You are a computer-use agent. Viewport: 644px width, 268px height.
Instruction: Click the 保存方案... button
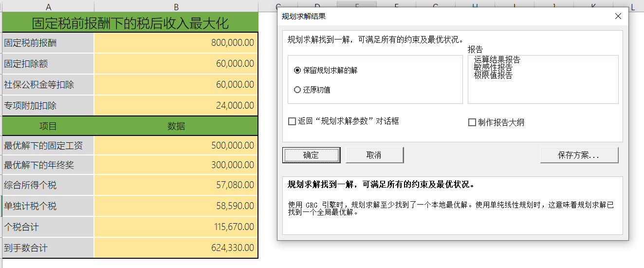pyautogui.click(x=579, y=155)
